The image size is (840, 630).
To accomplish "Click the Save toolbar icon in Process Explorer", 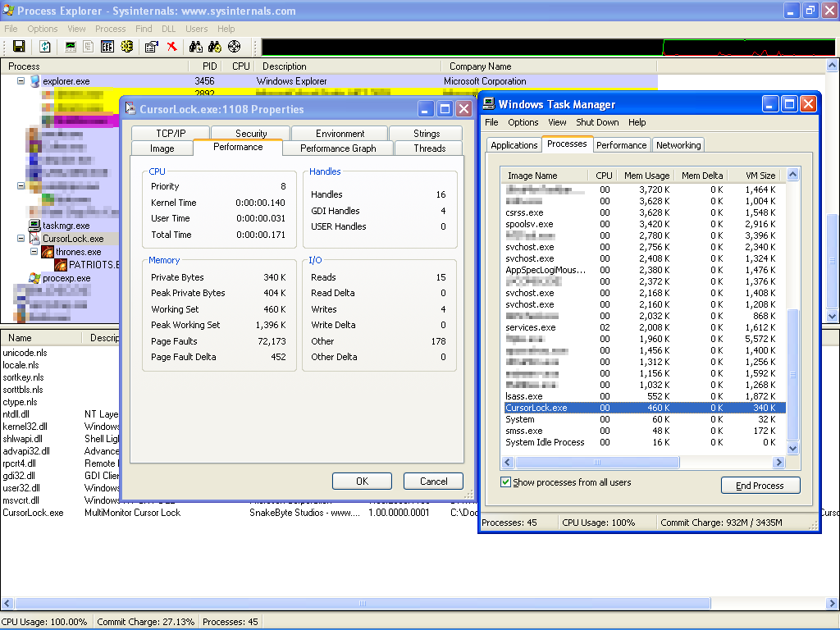I will pyautogui.click(x=19, y=47).
